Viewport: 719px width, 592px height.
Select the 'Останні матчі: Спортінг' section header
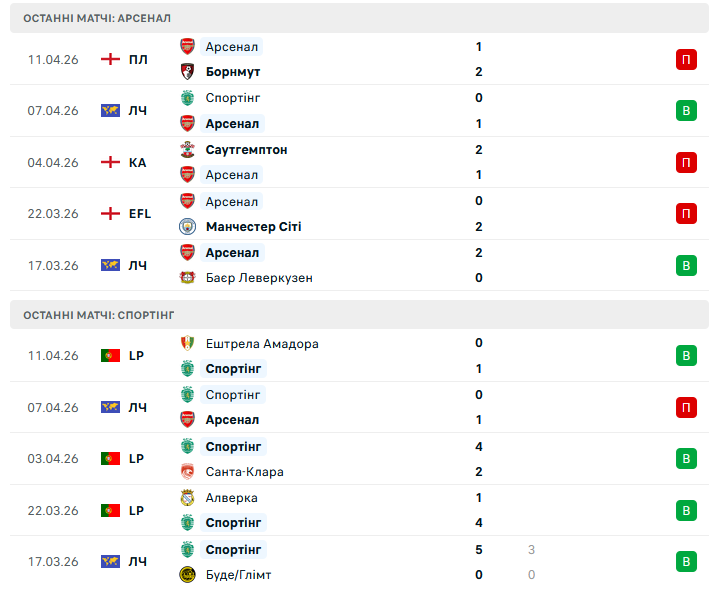pos(98,315)
